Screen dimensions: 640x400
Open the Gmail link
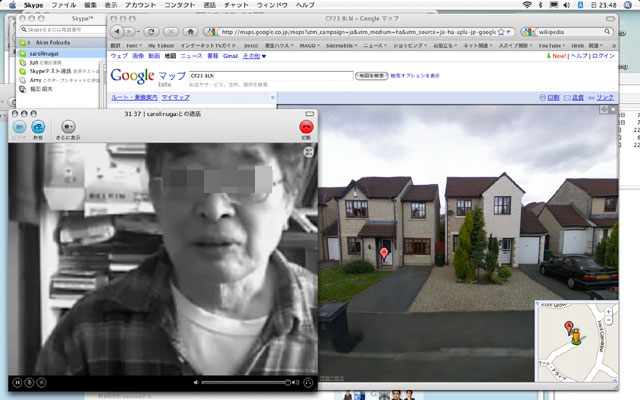(230, 56)
